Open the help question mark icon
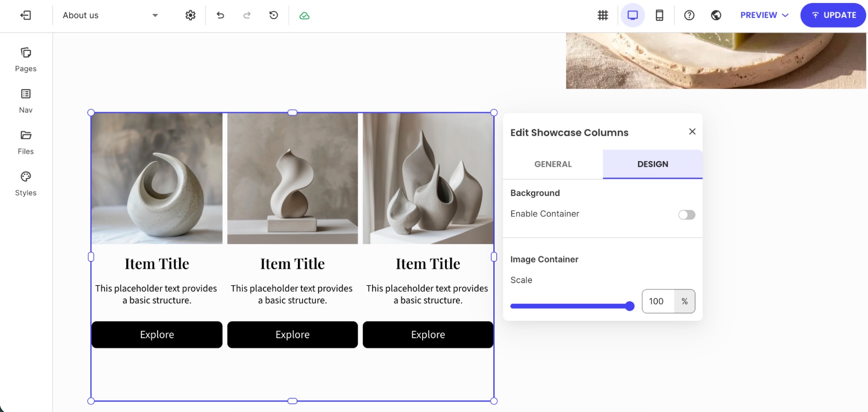Image resolution: width=868 pixels, height=412 pixels. [689, 15]
